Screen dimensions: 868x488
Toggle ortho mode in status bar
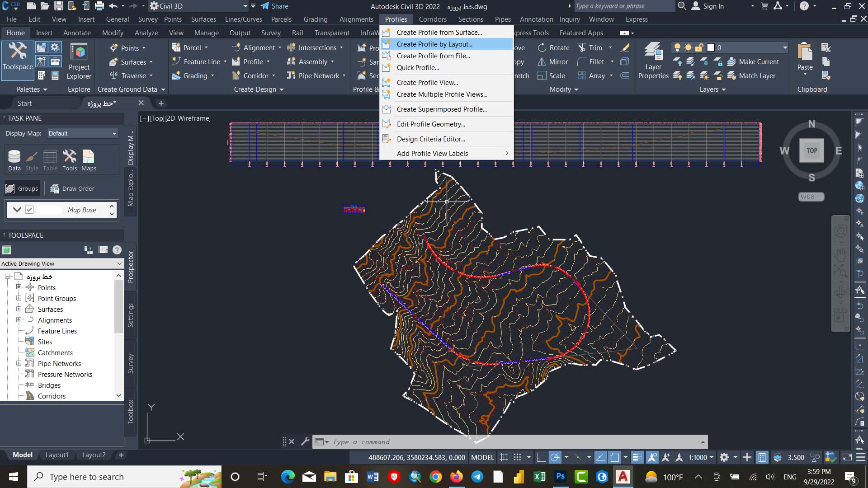pyautogui.click(x=541, y=457)
